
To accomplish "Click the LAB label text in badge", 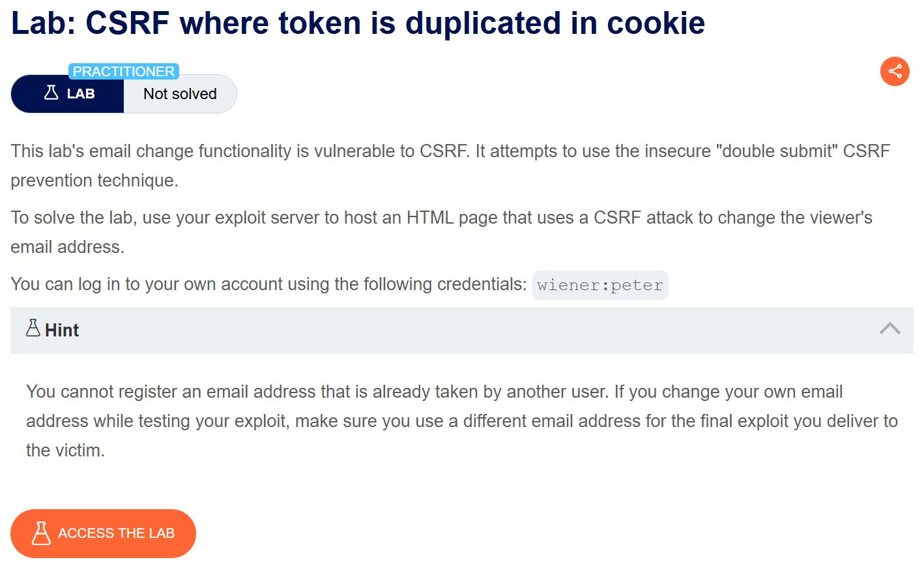I will [x=81, y=94].
